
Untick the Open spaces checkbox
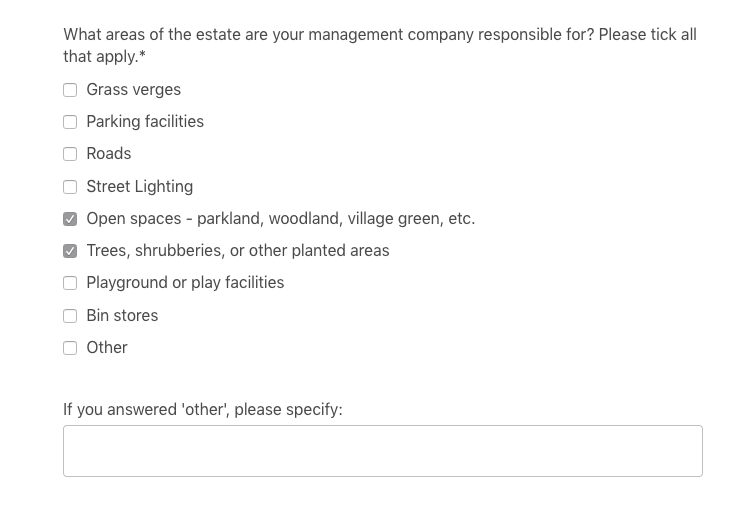[70, 219]
